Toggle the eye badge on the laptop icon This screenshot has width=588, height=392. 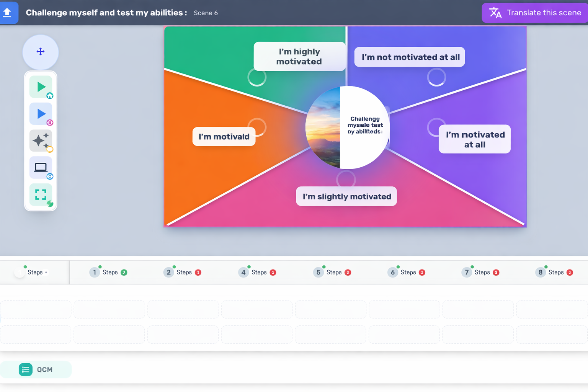(50, 176)
